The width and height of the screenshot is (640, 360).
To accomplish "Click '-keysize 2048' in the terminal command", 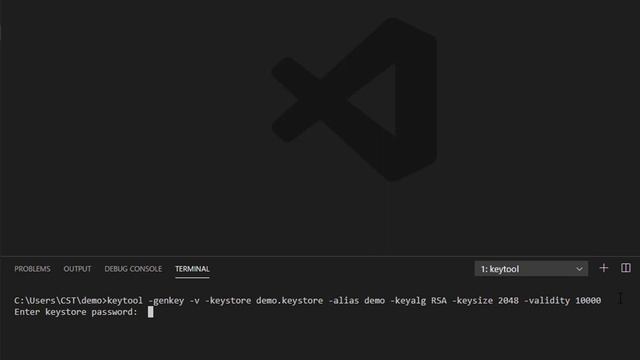I will 485,301.
